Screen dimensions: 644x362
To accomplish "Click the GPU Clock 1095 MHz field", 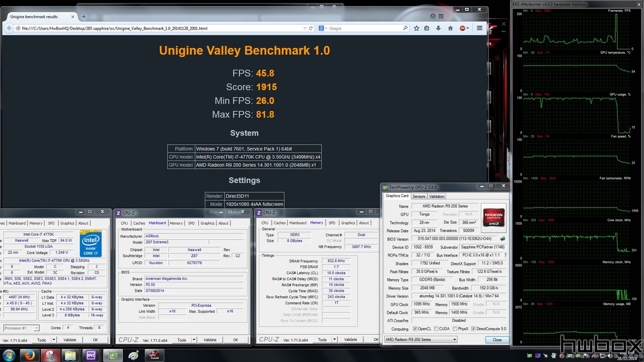I will point(422,304).
